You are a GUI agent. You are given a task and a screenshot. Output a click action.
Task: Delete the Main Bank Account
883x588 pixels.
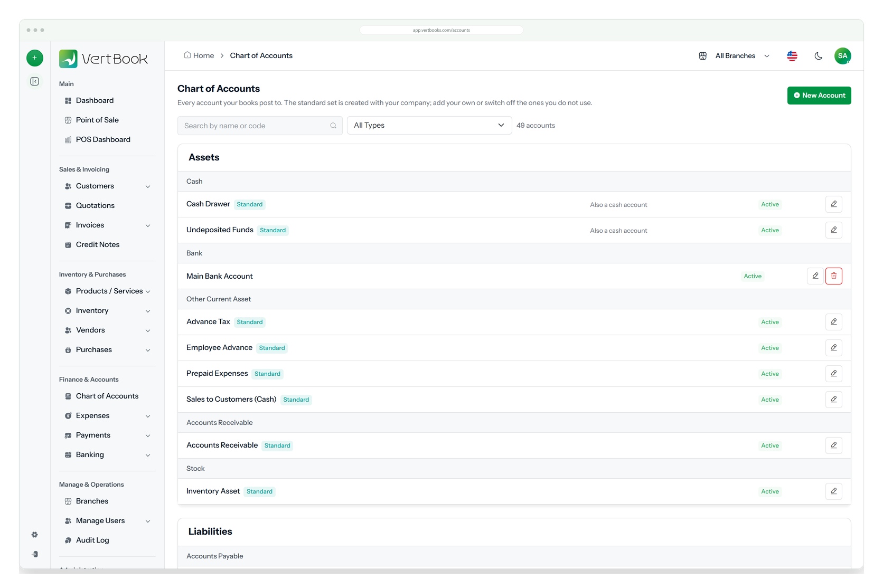834,276
